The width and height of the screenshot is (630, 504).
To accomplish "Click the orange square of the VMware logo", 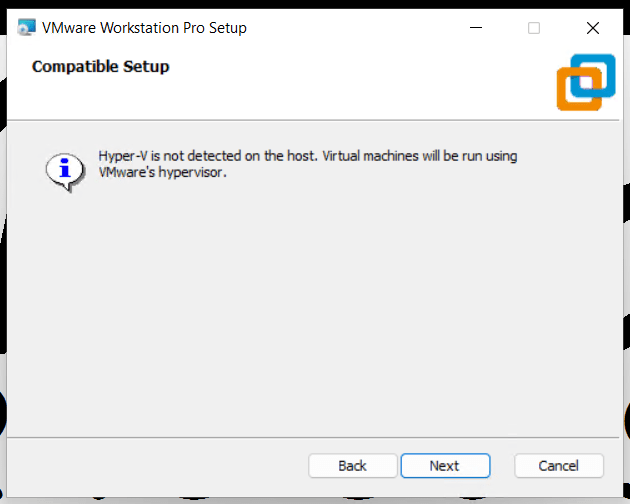I will click(x=571, y=96).
